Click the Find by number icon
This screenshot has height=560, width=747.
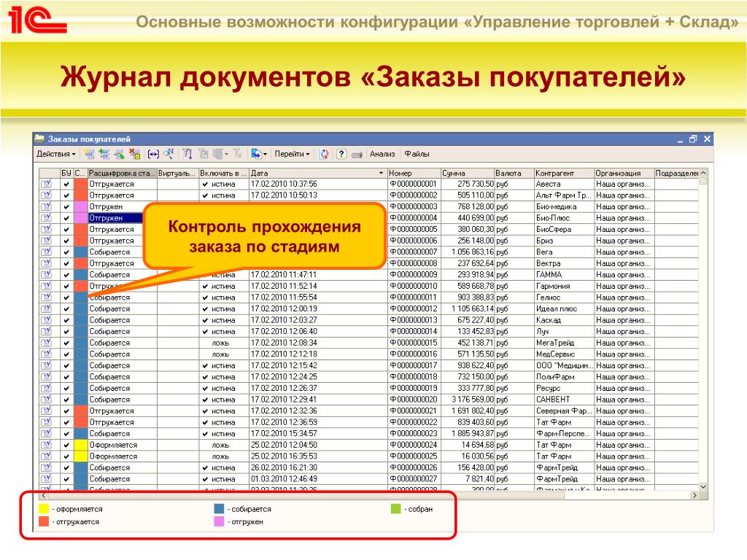click(x=169, y=154)
